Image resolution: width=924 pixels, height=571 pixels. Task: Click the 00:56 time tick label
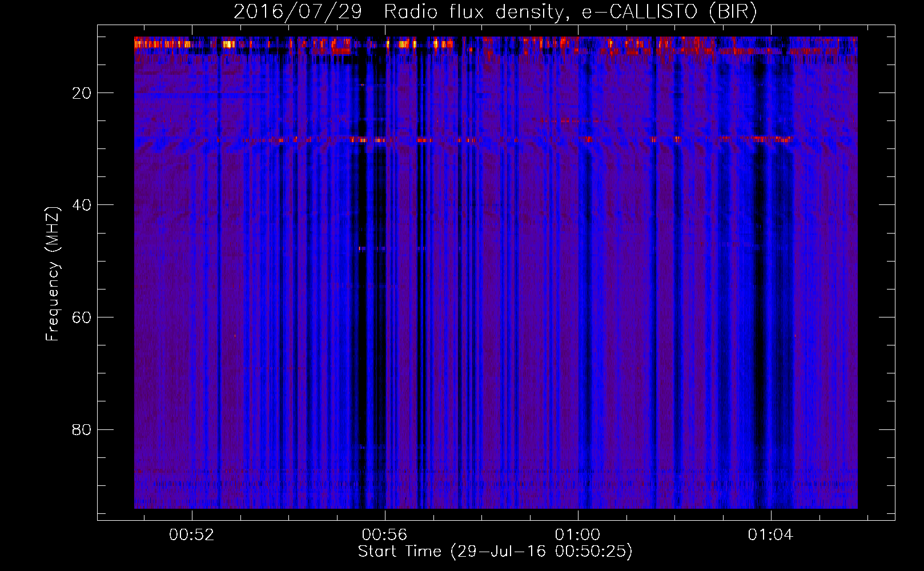[385, 534]
